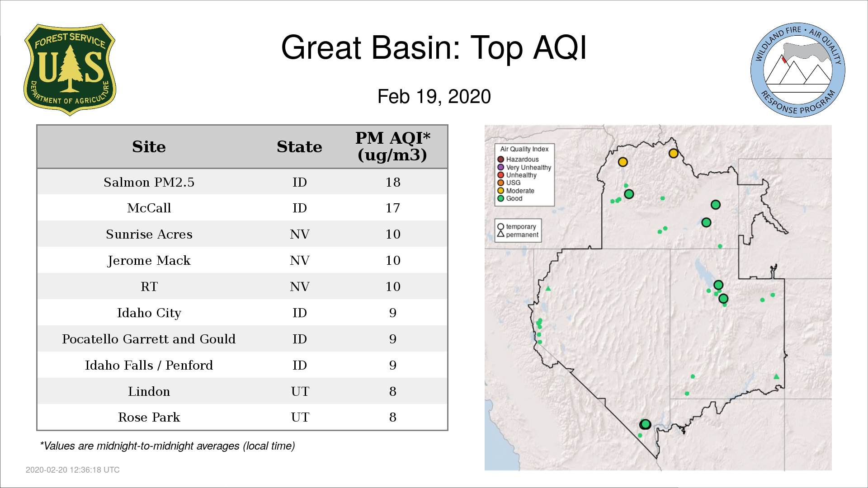Click the 'Very Unhealthy' legend label
The image size is (868, 488).
click(528, 168)
